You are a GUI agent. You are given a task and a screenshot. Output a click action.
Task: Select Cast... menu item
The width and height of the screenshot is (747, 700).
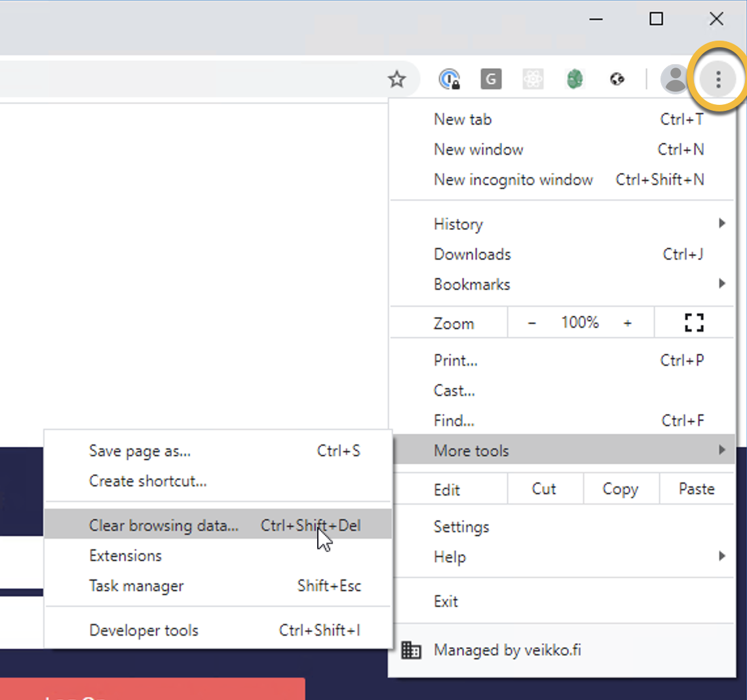[563, 391]
